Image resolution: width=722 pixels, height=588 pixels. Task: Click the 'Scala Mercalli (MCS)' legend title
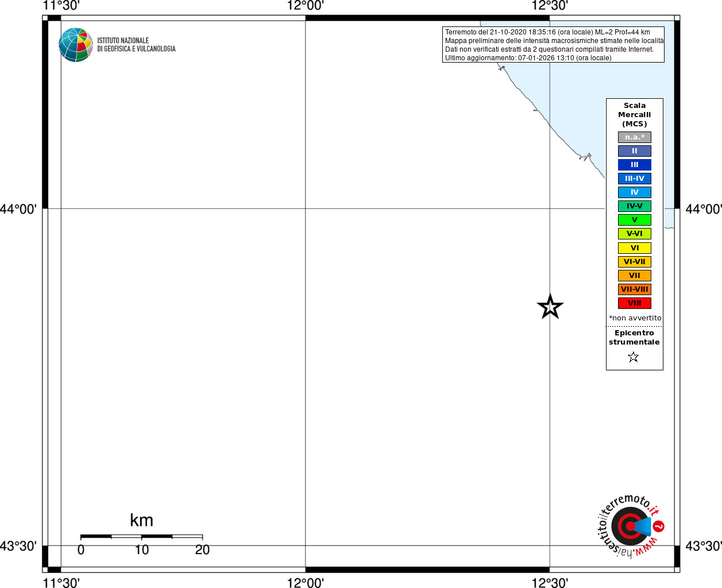coord(635,115)
